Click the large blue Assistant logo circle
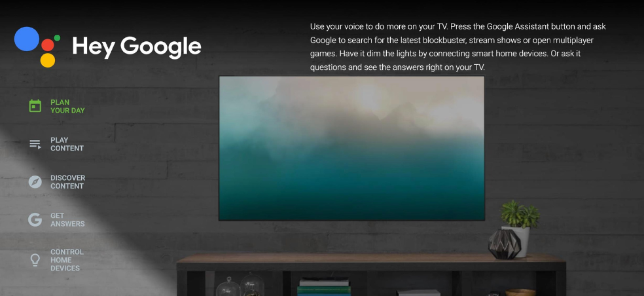Image resolution: width=644 pixels, height=296 pixels. click(27, 39)
